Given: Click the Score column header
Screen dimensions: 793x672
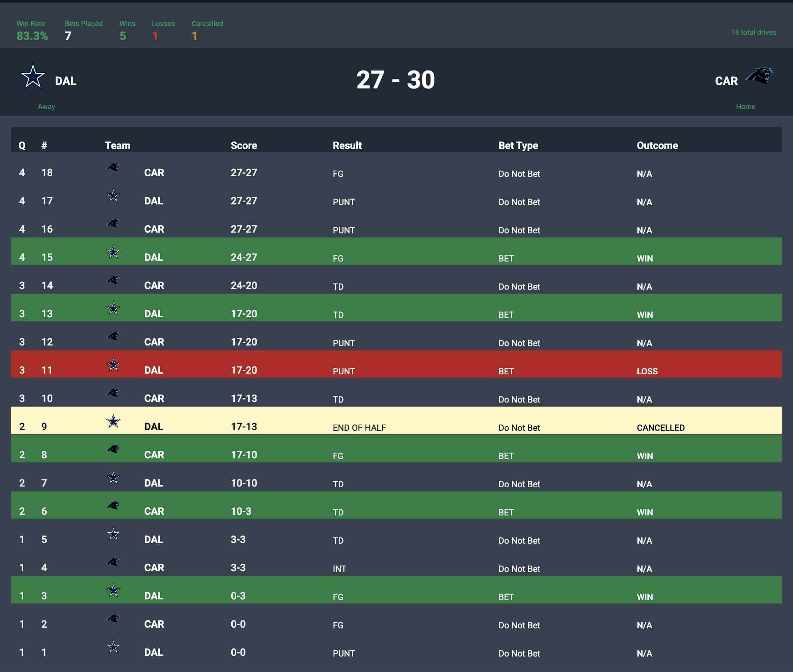Looking at the screenshot, I should pyautogui.click(x=243, y=146).
